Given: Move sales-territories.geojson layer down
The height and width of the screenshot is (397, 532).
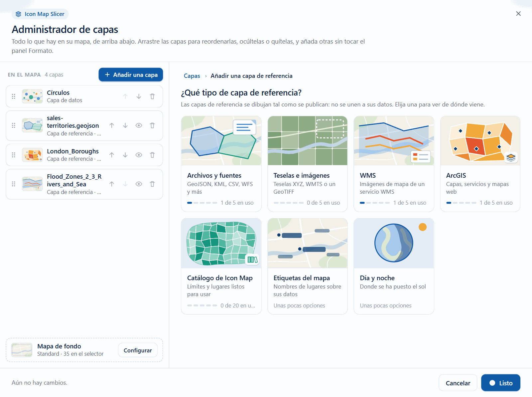Looking at the screenshot, I should 125,125.
